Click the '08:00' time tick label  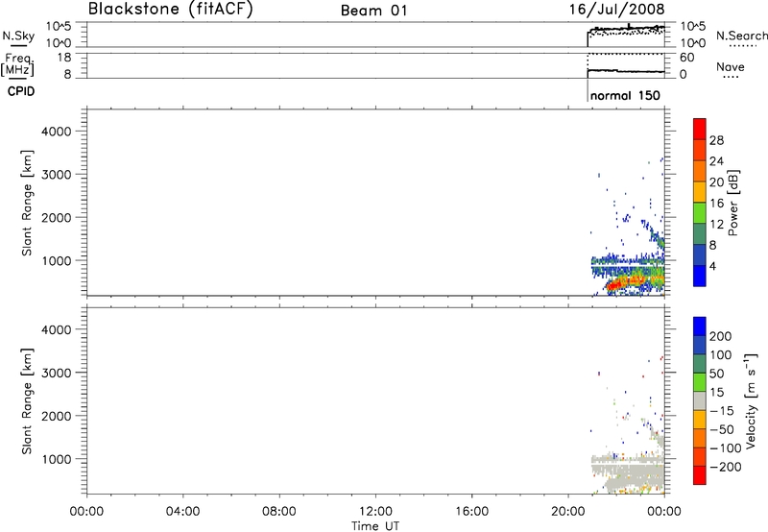(x=279, y=512)
